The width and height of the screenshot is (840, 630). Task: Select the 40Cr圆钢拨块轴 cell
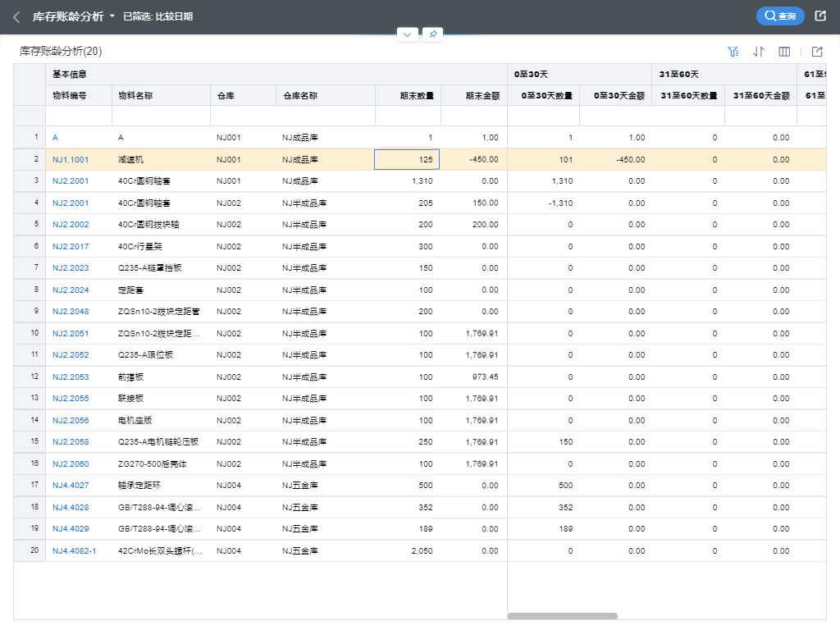tap(162, 225)
